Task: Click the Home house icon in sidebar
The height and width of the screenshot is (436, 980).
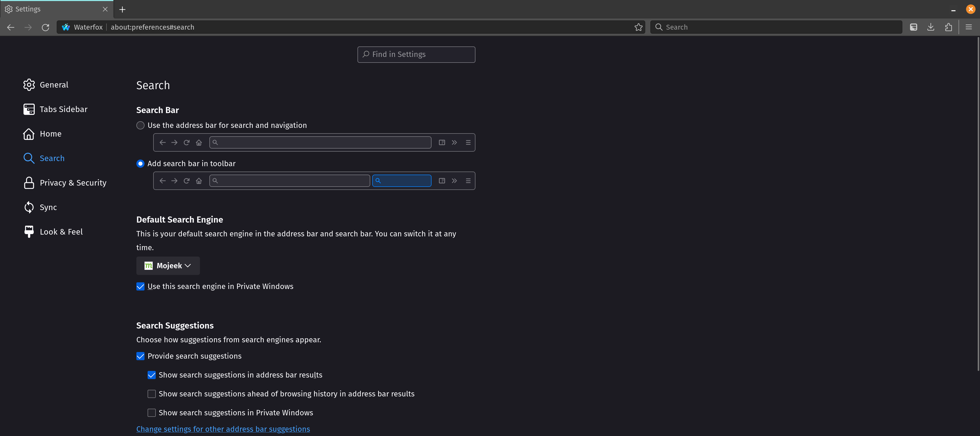Action: (29, 134)
